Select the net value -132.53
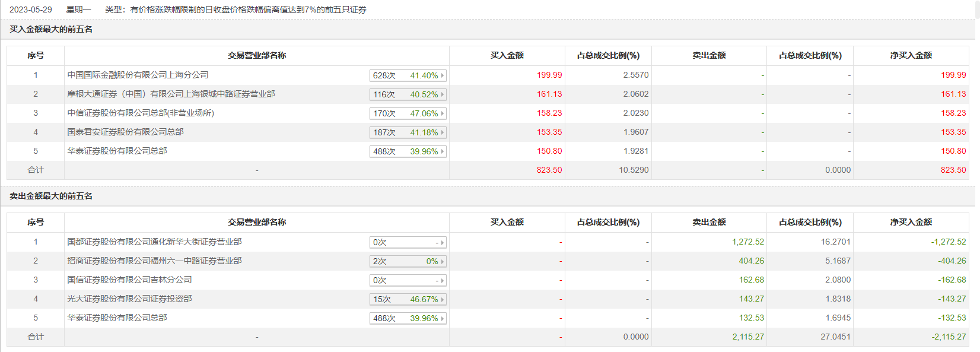This screenshot has height=352, width=980. click(952, 318)
